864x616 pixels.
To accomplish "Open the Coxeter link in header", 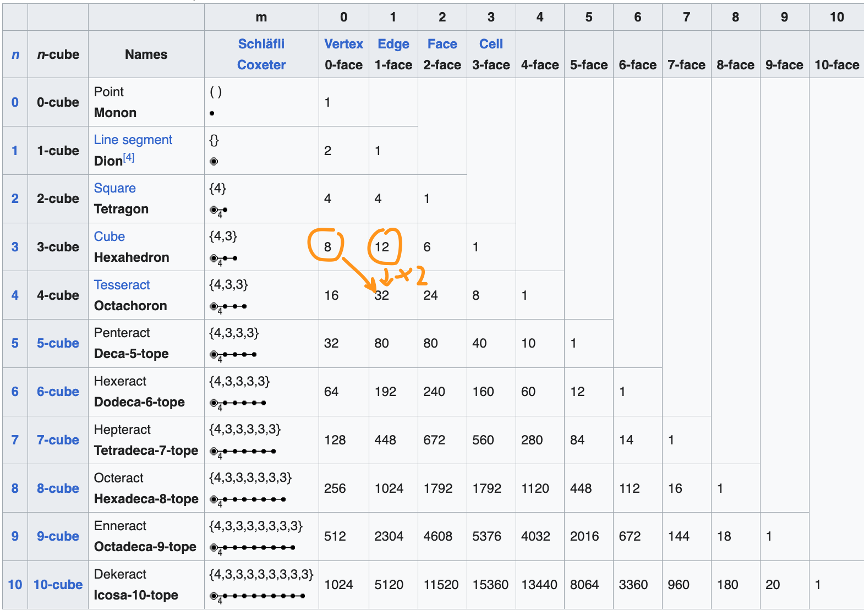I will tap(261, 65).
